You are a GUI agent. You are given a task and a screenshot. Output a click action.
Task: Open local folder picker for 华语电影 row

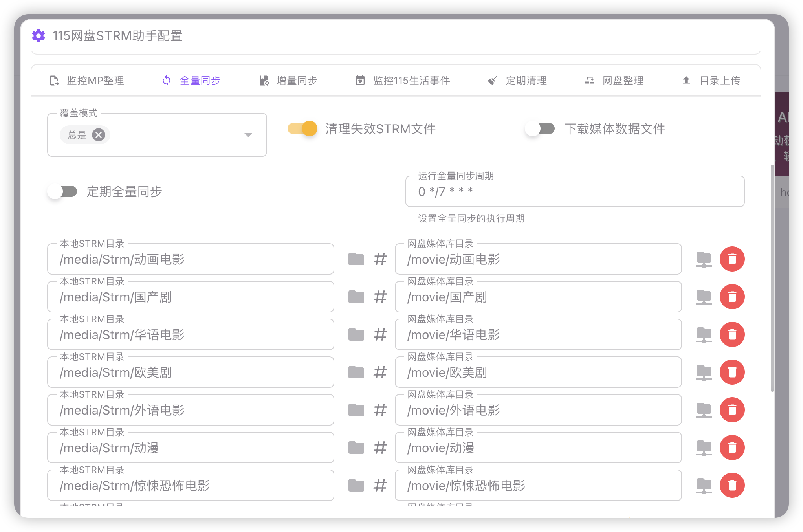point(356,334)
